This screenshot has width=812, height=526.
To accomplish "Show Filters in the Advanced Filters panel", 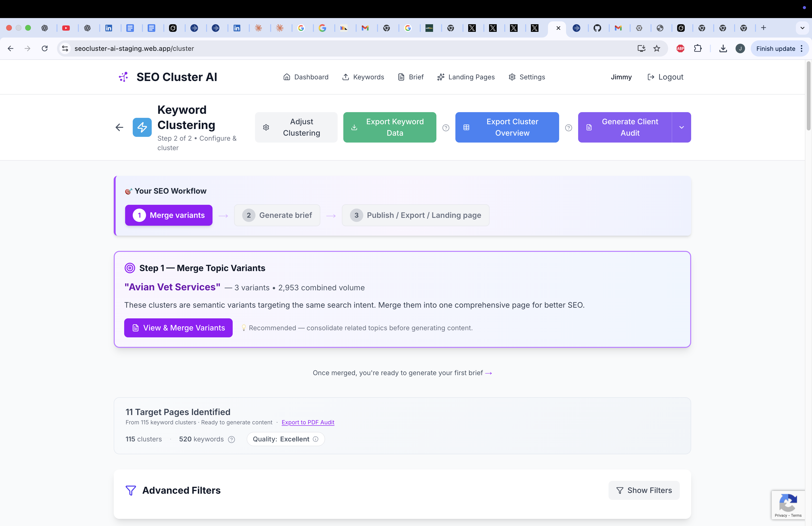I will (x=644, y=490).
